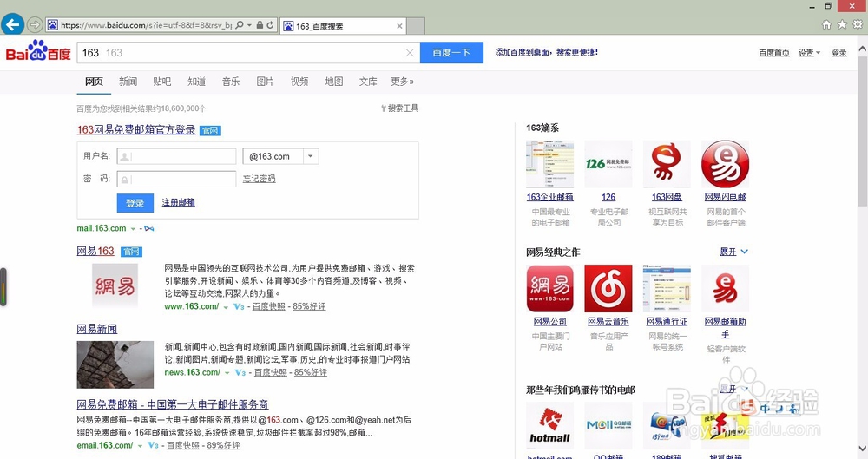868x459 pixels.
Task: Open the 网易云音乐 icon
Action: pos(608,288)
